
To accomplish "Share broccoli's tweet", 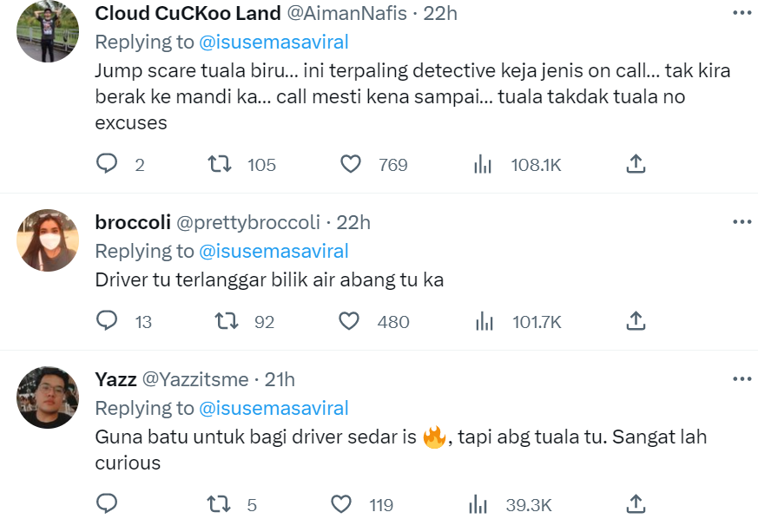I will point(636,321).
